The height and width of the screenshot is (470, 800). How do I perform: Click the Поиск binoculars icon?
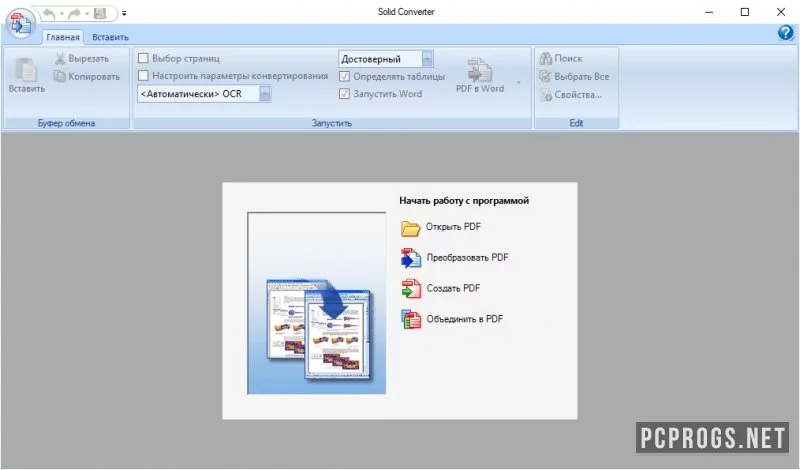[546, 59]
